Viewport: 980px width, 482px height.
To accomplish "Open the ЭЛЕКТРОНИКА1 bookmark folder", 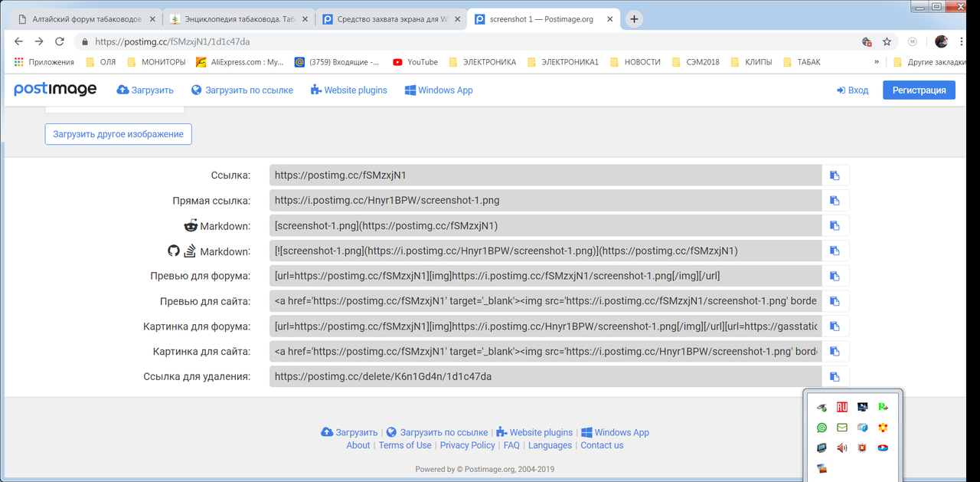I will pos(563,62).
